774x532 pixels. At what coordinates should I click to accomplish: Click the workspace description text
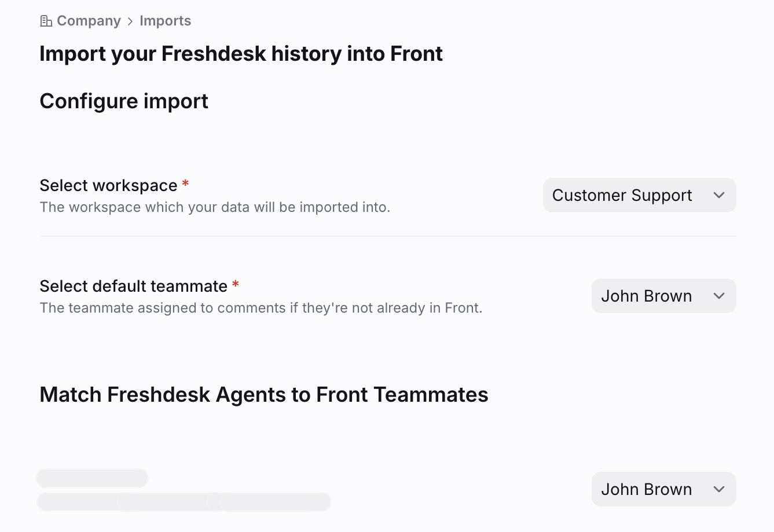click(215, 207)
